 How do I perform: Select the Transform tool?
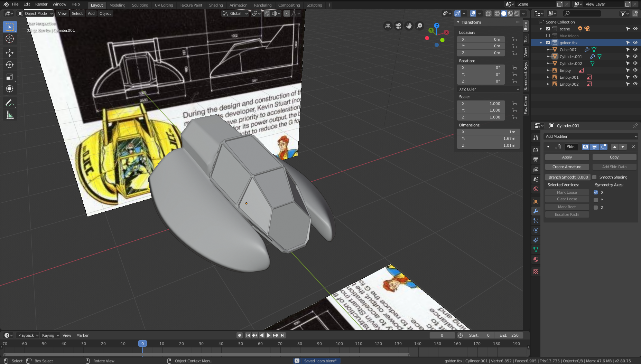click(x=10, y=89)
